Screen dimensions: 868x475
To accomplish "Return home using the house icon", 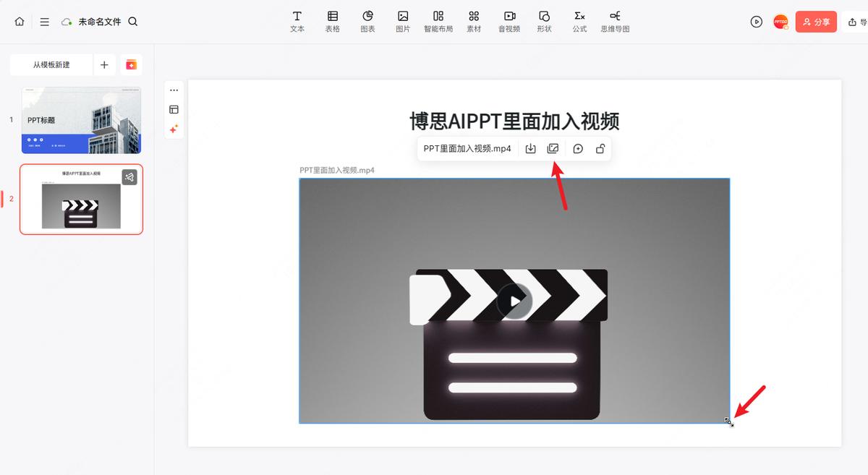I will (19, 22).
